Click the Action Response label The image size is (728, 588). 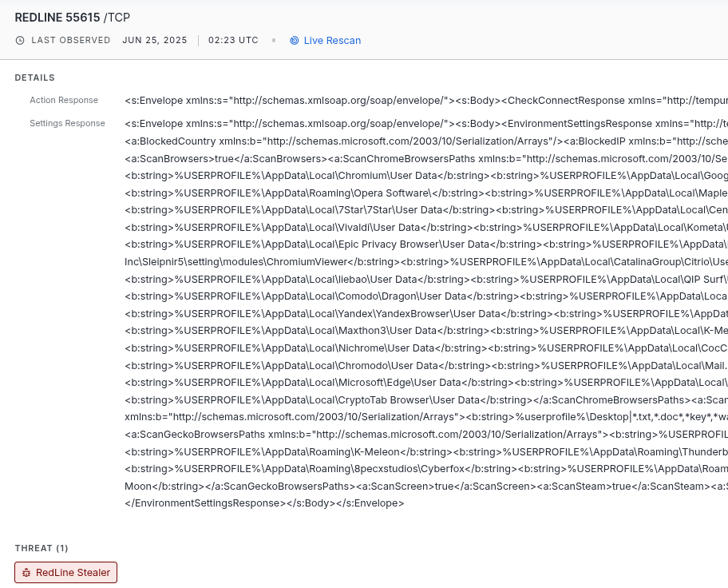coord(64,100)
